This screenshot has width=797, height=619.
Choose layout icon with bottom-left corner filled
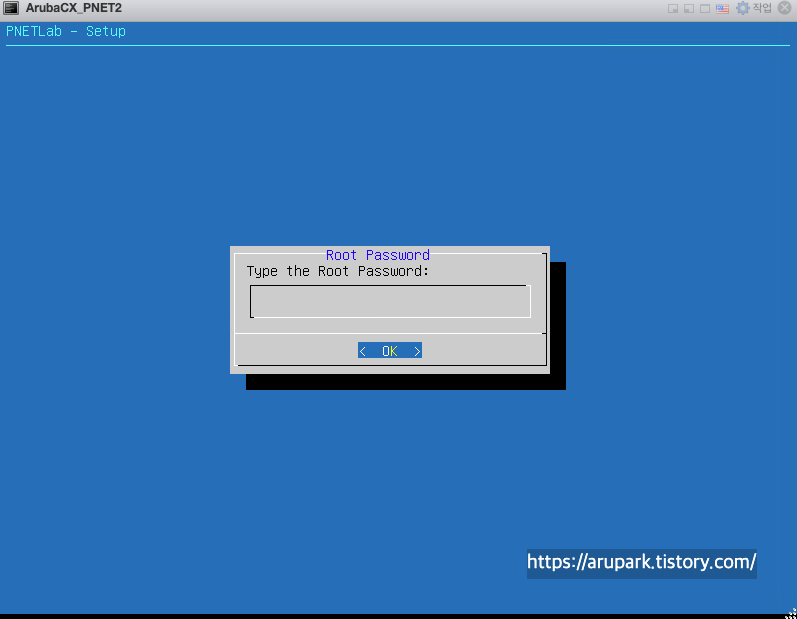pyautogui.click(x=689, y=9)
